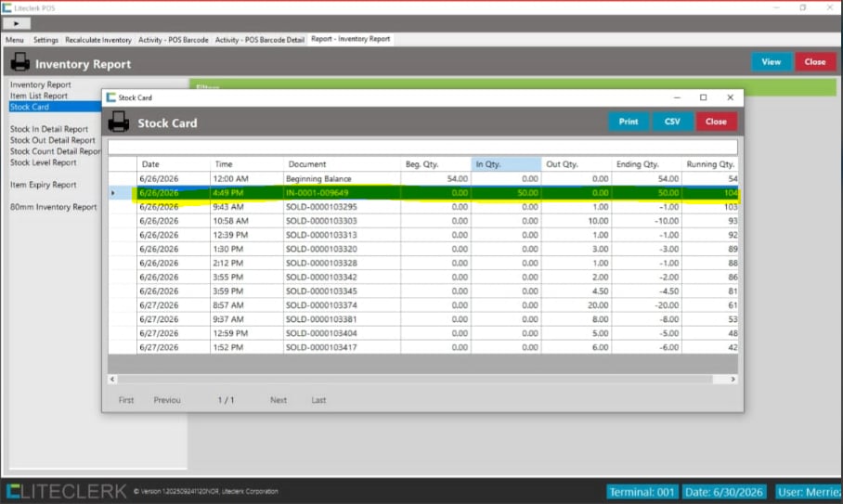This screenshot has height=504, width=843.
Task: Click the Liteclerk logo in bottom bar
Action: 67,491
